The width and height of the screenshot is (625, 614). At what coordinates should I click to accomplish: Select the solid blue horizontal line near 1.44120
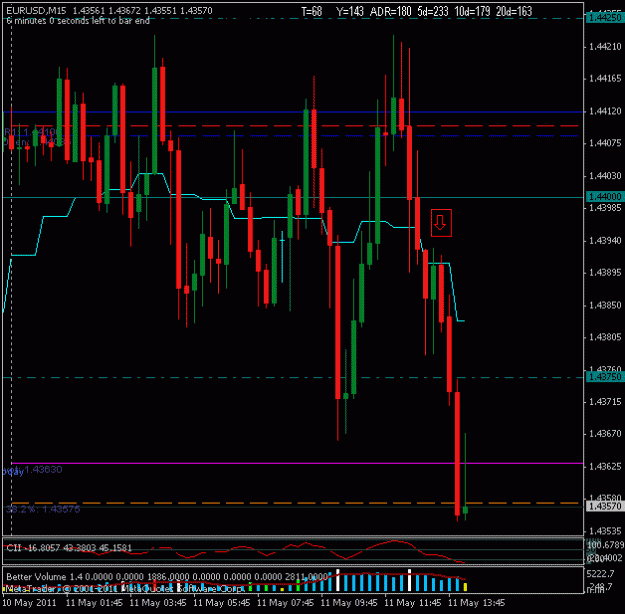[x=293, y=112]
